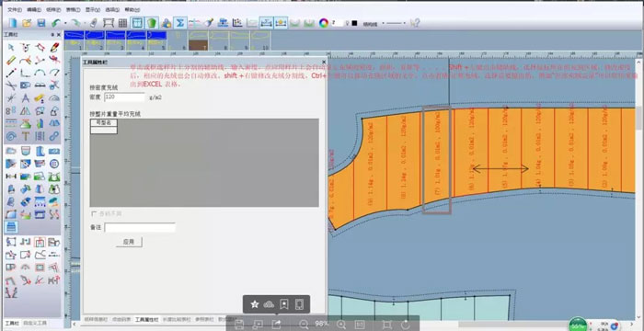Click the highlighted down-filling tool icon
Viewport: 644px width, 331px height.
(11, 227)
